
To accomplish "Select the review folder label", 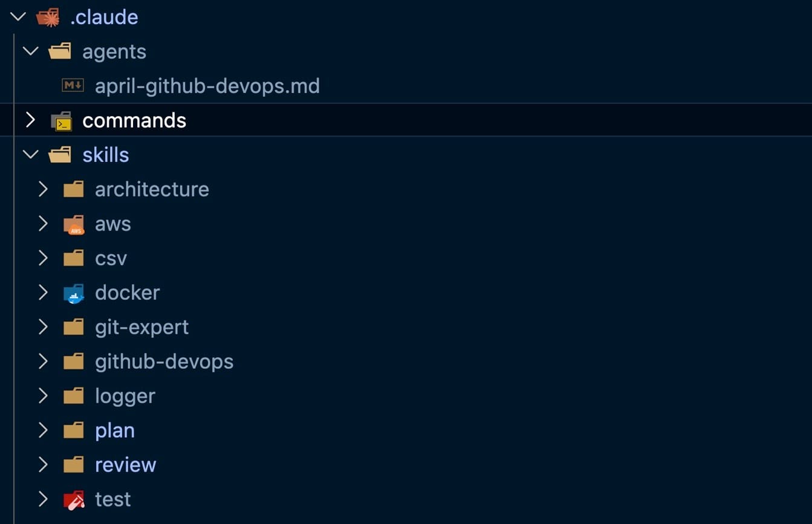I will pos(125,465).
